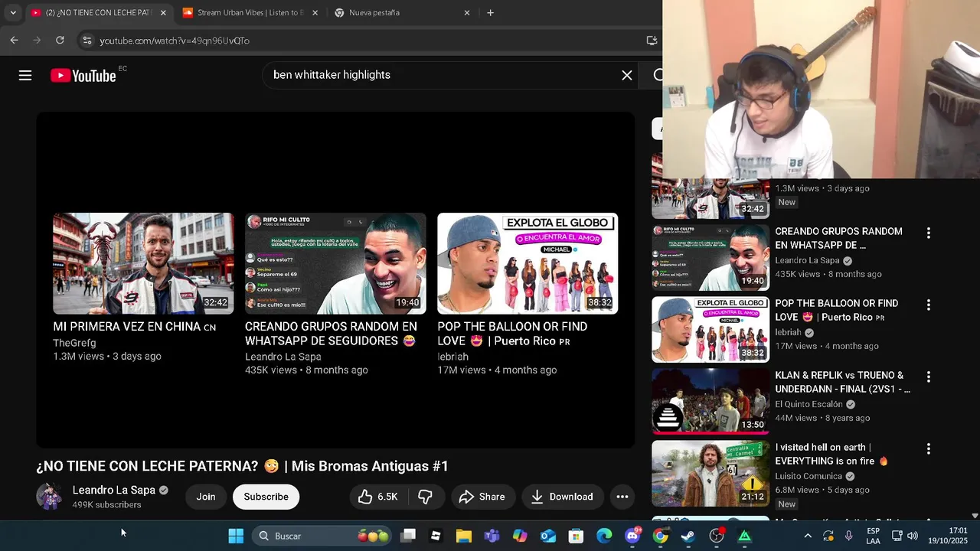
Task: Switch to Stream Urban Vibes tab
Action: pyautogui.click(x=250, y=12)
